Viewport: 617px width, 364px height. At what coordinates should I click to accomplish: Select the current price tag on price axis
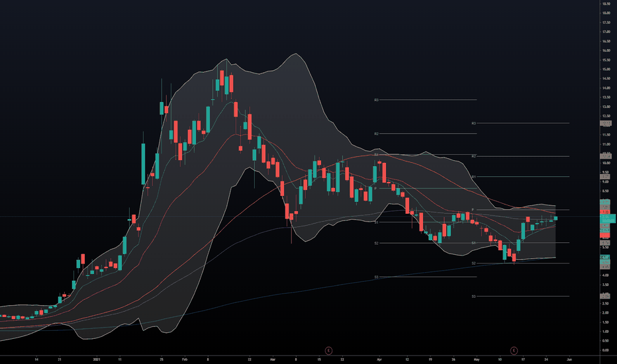point(607,218)
